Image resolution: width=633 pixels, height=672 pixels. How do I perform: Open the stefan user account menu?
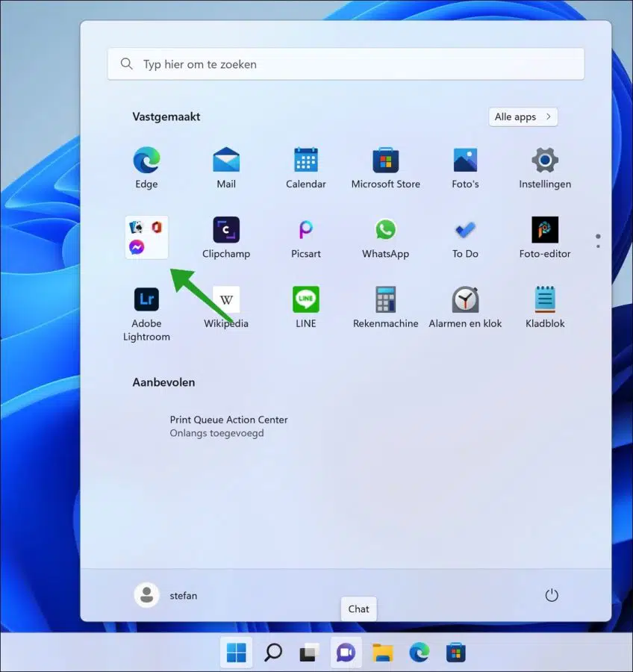coord(166,595)
